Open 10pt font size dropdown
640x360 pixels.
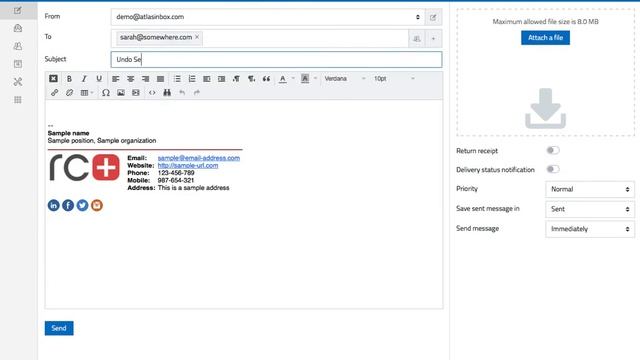click(x=394, y=78)
